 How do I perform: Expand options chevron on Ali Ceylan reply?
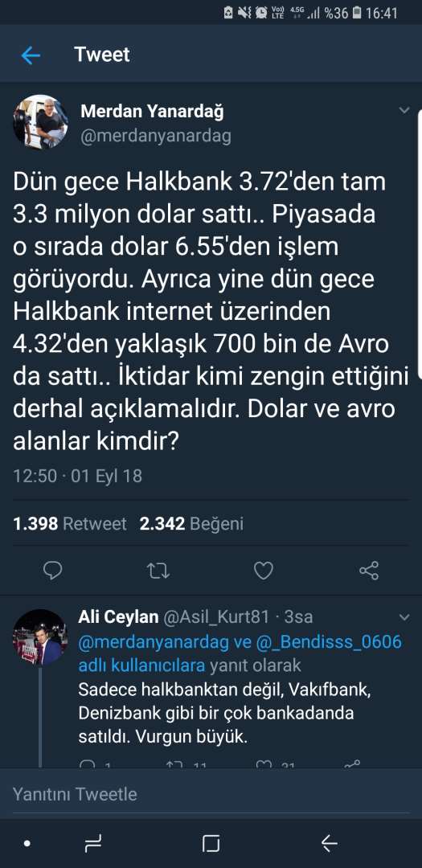(405, 616)
